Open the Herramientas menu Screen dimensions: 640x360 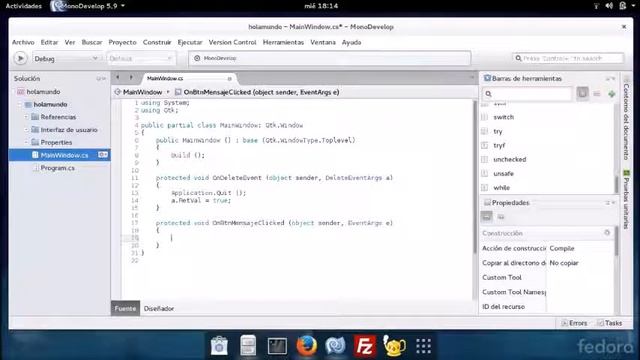click(x=283, y=42)
